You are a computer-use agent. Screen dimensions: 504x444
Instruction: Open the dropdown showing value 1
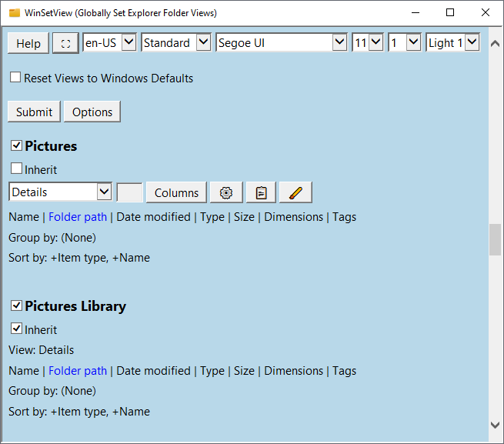click(x=405, y=42)
